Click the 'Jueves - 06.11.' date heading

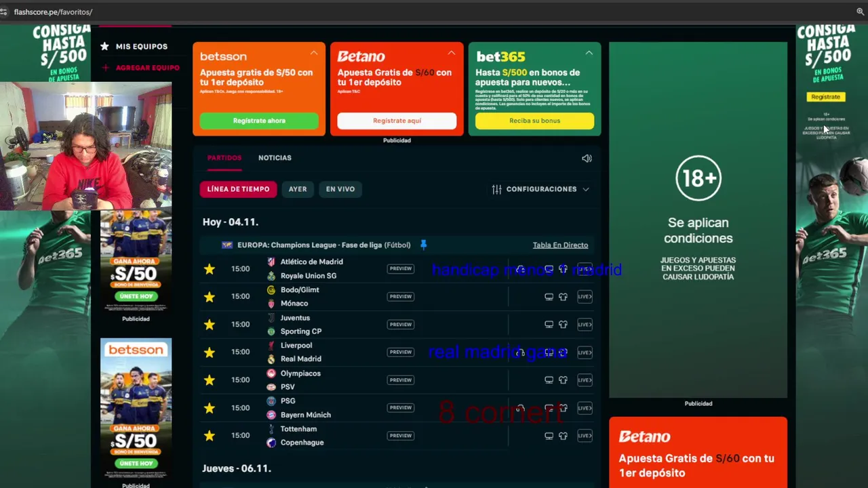pos(236,468)
